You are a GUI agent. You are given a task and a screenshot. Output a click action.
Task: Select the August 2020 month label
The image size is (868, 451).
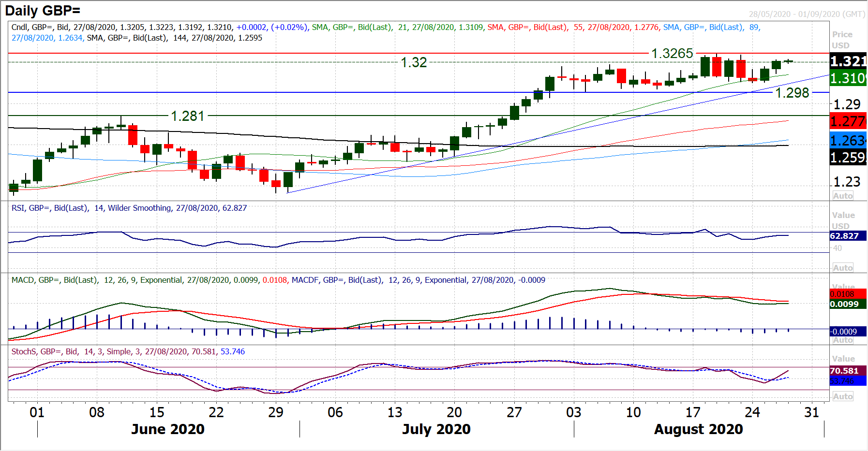click(698, 429)
